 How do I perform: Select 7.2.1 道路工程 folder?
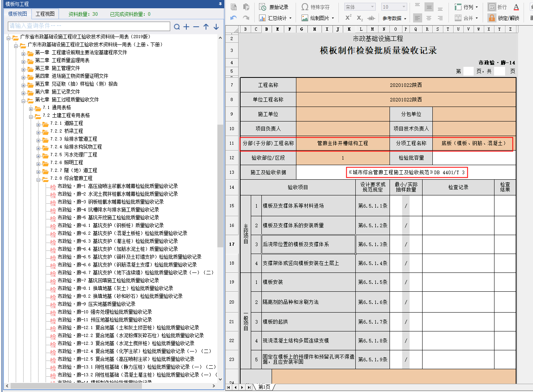pos(67,123)
